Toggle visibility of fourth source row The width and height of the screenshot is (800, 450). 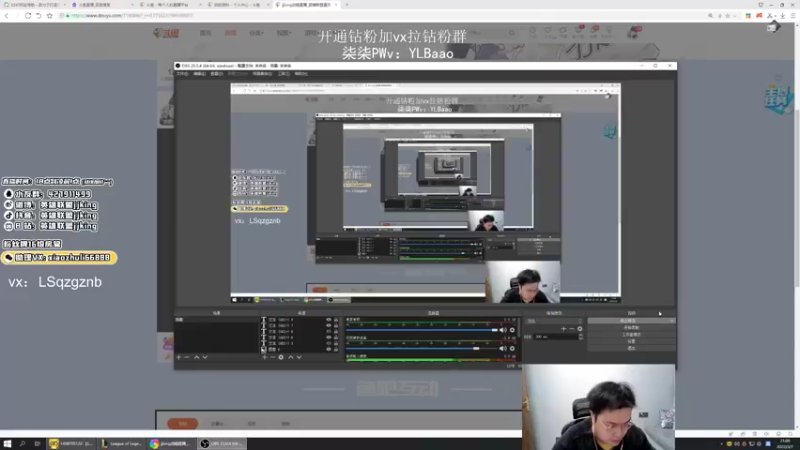click(329, 337)
